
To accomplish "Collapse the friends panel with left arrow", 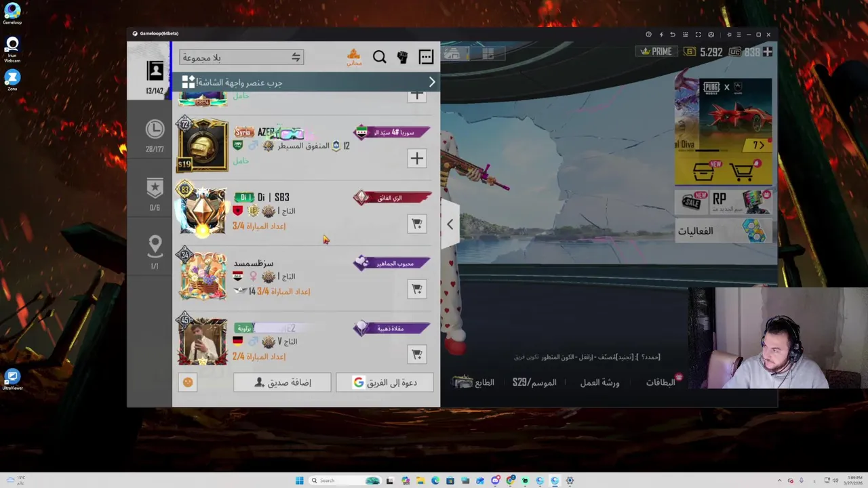I will tap(449, 224).
